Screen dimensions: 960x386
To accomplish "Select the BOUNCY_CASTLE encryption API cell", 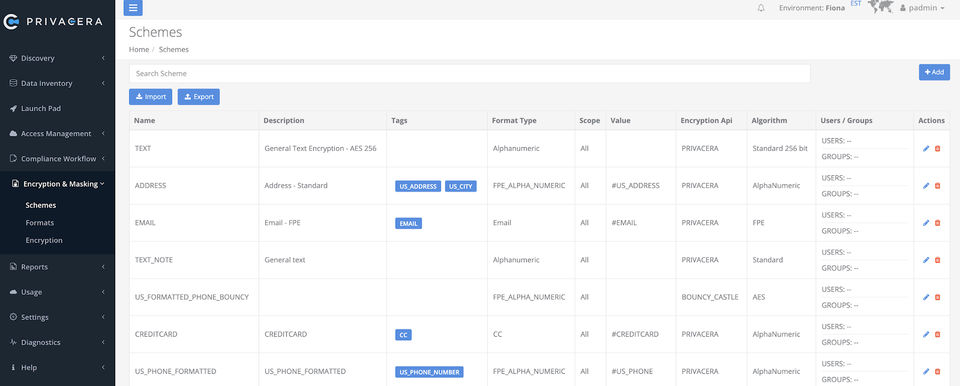I will tap(710, 297).
